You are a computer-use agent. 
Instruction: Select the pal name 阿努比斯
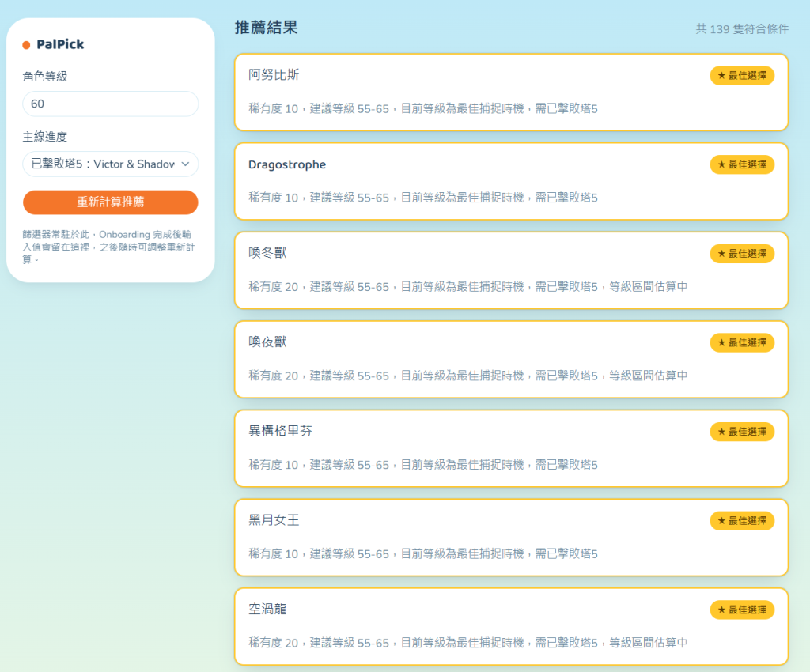pos(274,75)
